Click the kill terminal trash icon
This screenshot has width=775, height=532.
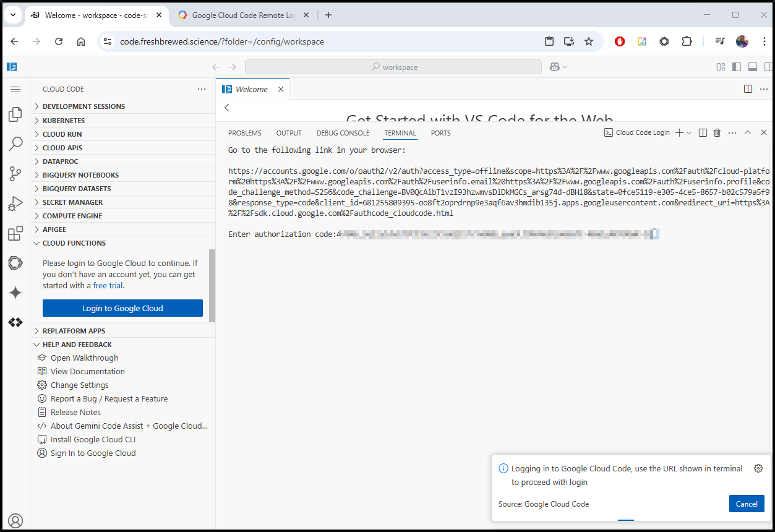pos(717,133)
